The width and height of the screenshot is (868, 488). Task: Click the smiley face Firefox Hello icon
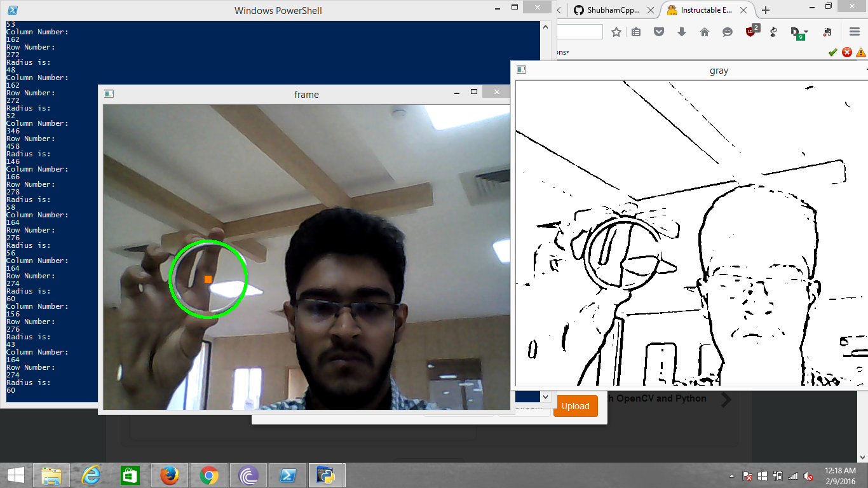point(727,30)
